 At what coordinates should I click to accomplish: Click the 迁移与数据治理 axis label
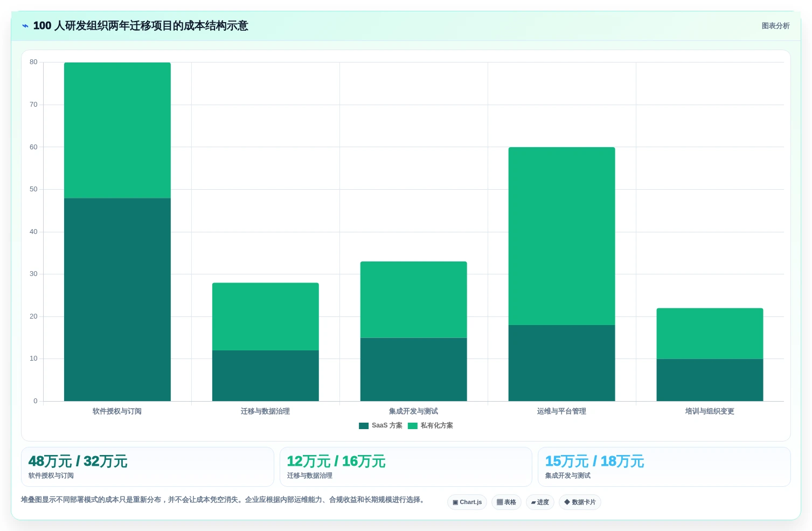click(x=265, y=411)
